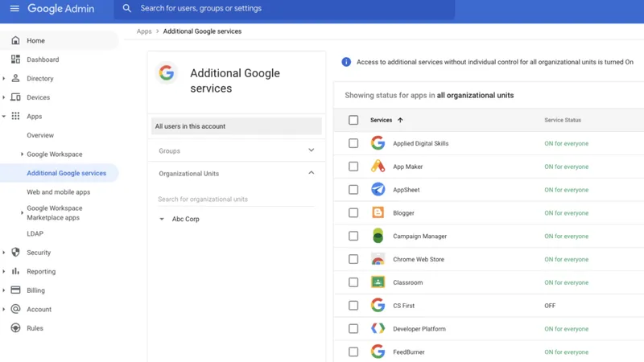Check the Classroom checkbox
The width and height of the screenshot is (644, 362).
click(x=353, y=282)
